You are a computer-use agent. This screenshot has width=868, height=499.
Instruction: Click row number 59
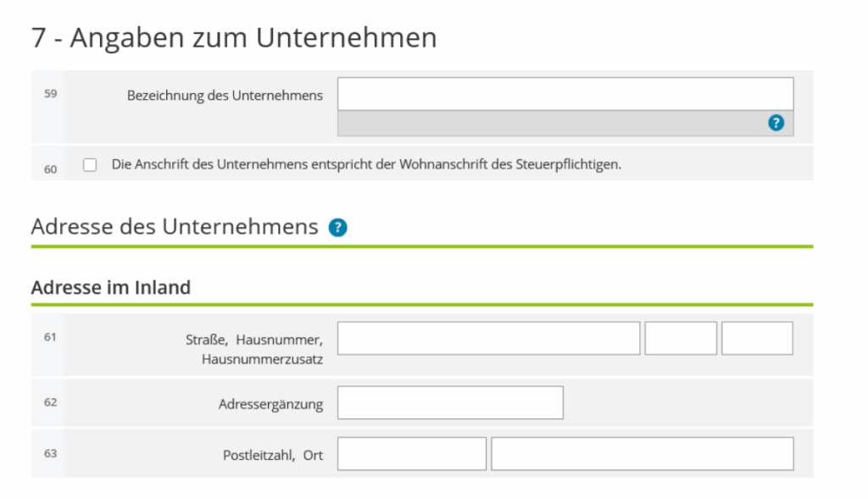click(x=50, y=94)
